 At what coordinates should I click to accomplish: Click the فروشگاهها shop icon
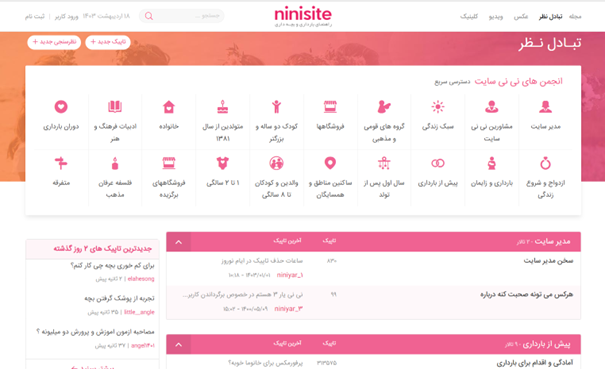pos(330,107)
